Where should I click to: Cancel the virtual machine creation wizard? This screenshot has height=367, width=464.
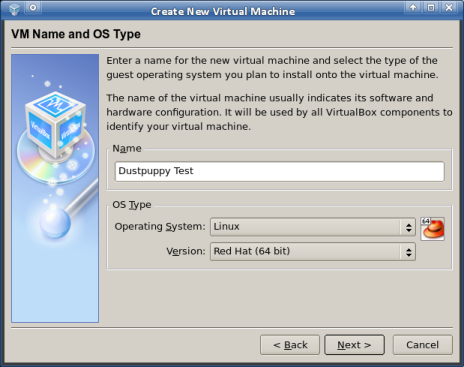[422, 345]
